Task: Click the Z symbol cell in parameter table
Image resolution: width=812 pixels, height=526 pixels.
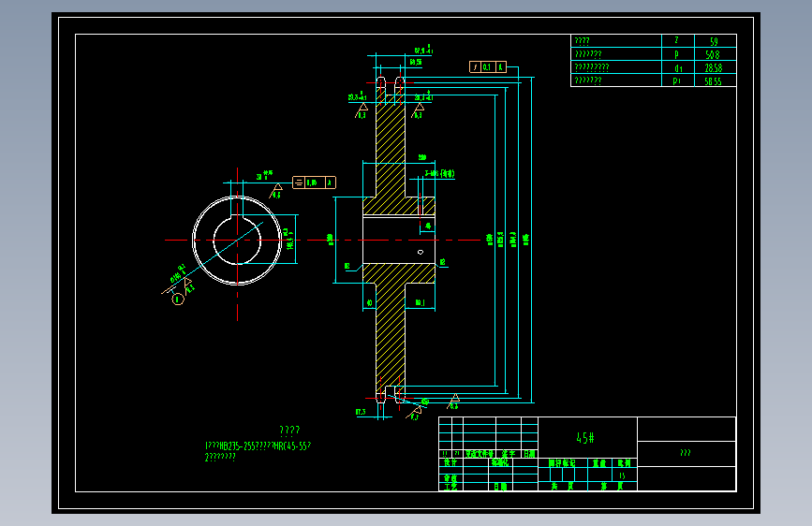Action: pyautogui.click(x=677, y=41)
